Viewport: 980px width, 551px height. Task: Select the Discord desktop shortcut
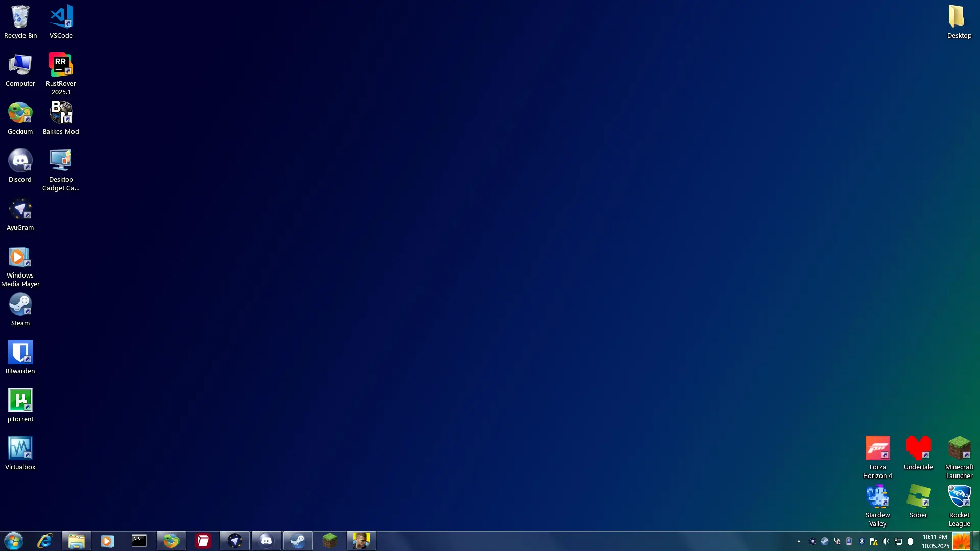(x=20, y=166)
